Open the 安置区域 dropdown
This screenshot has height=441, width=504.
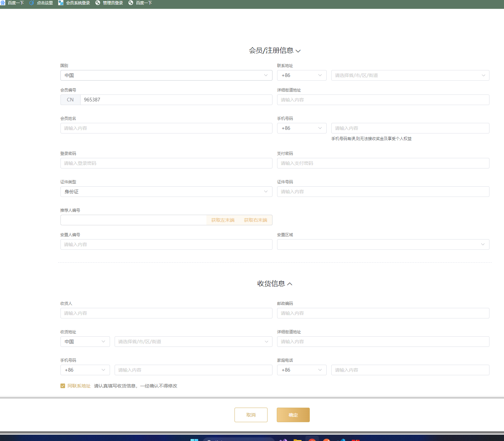point(383,244)
